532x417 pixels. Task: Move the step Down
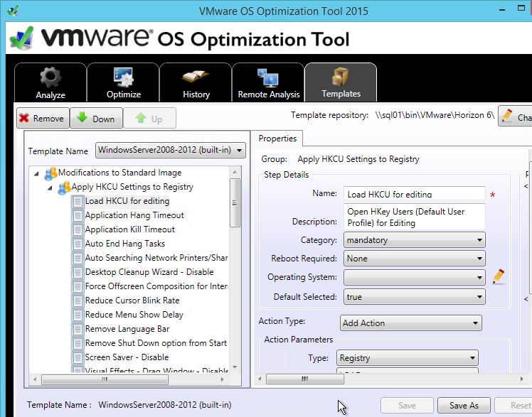pos(96,118)
